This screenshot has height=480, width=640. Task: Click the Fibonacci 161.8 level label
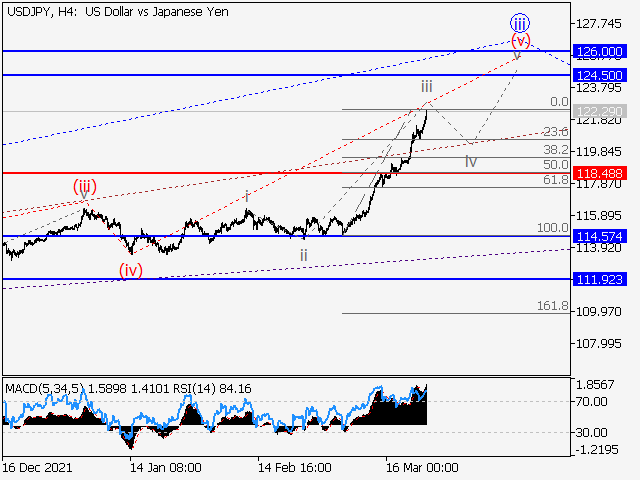553,305
